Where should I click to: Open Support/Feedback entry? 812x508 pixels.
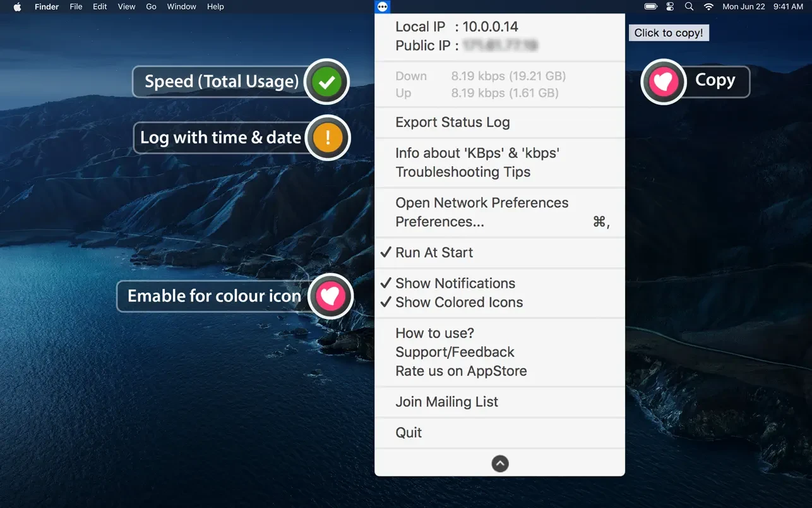[x=499, y=352]
